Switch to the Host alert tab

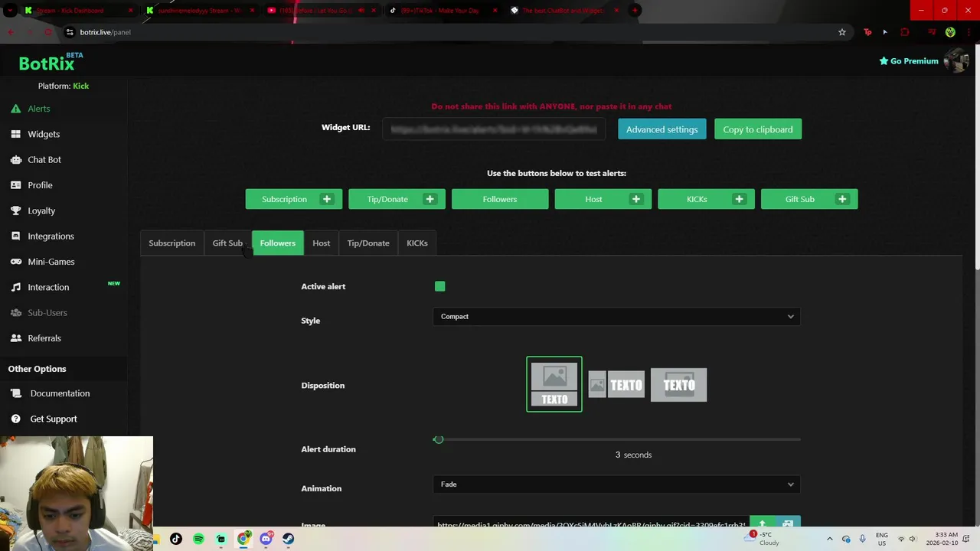[x=321, y=243]
